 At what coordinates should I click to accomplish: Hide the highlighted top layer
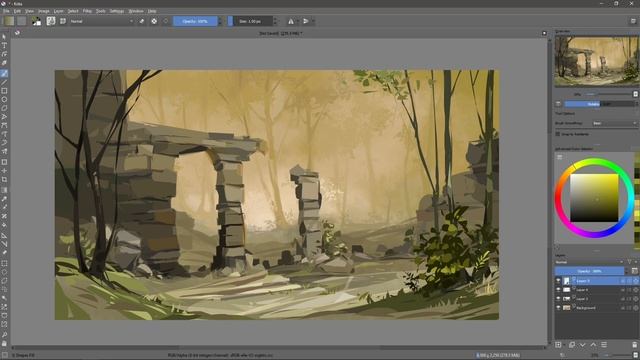(x=558, y=281)
